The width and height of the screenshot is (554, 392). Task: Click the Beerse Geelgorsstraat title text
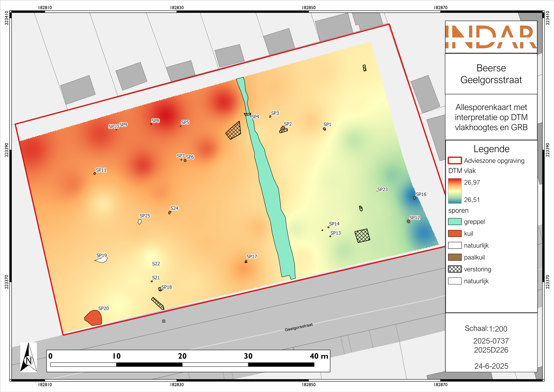tap(491, 74)
